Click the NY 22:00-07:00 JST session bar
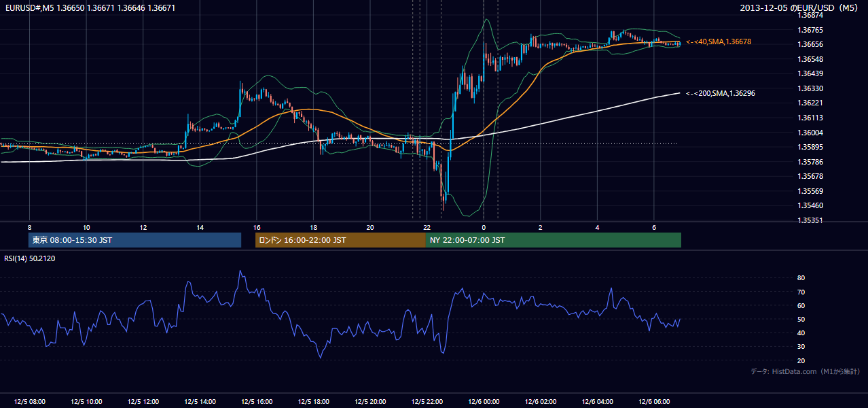This screenshot has width=868, height=408. point(553,240)
